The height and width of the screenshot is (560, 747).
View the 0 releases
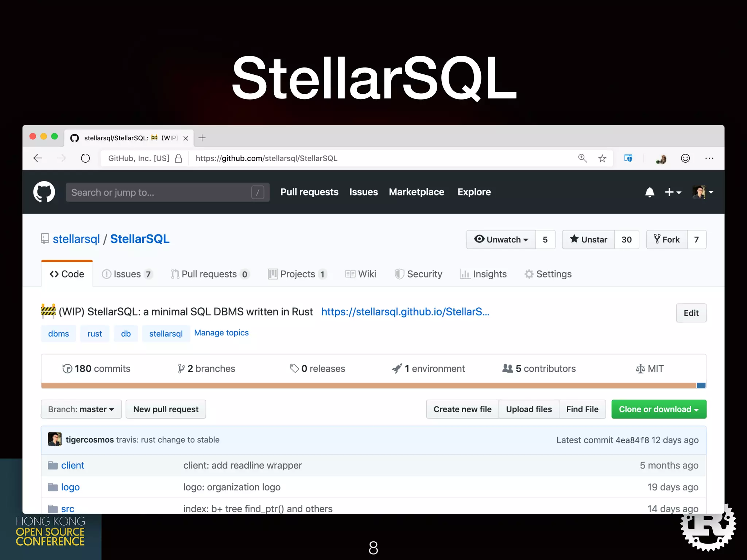317,369
